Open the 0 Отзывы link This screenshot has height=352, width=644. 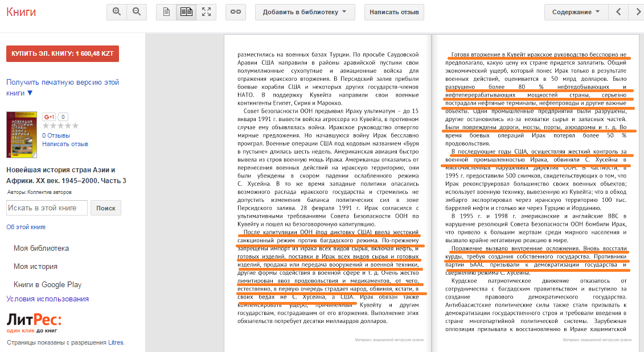pyautogui.click(x=56, y=135)
